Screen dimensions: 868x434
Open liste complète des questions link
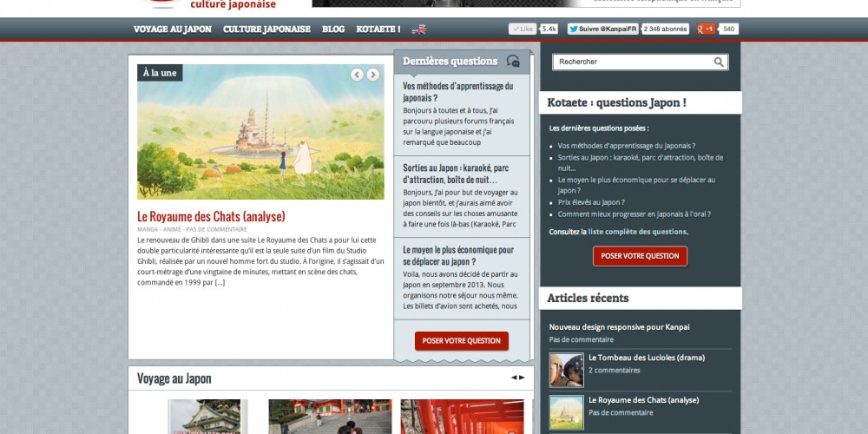pos(638,232)
